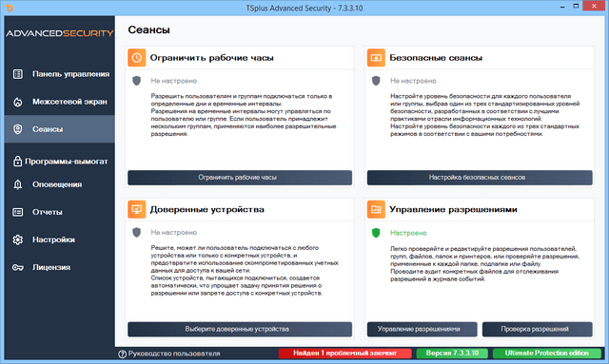Click the orange monitor icon of Доверенные устройства

[137, 209]
